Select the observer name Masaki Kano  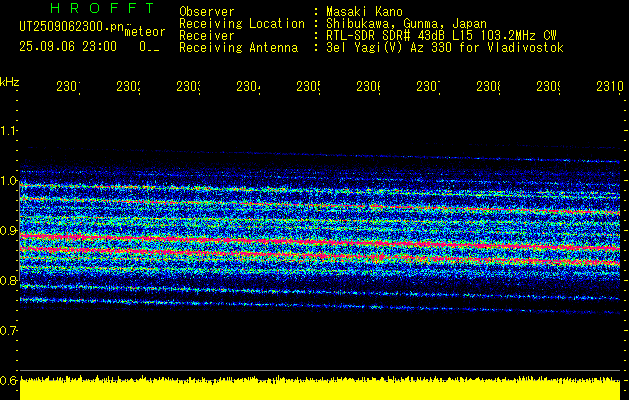coord(364,11)
